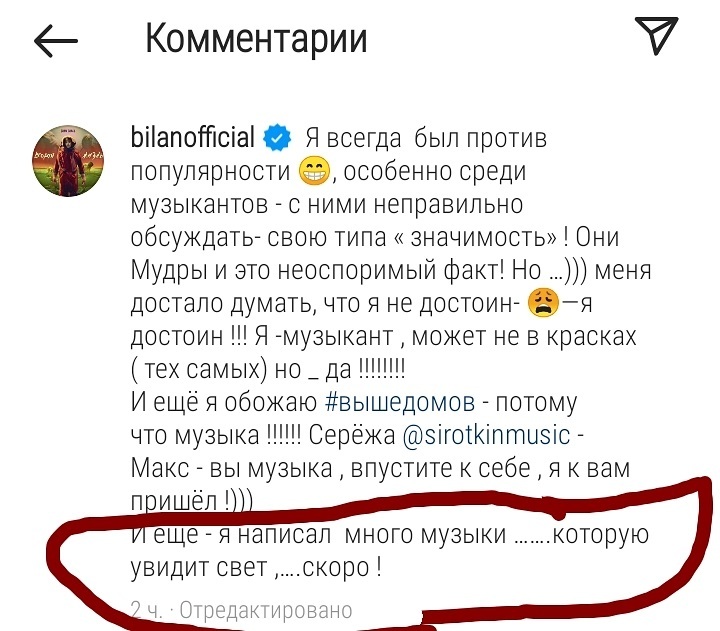This screenshot has width=720, height=631.
Task: Click the text 'Я всегда был против'
Action: coord(426,138)
